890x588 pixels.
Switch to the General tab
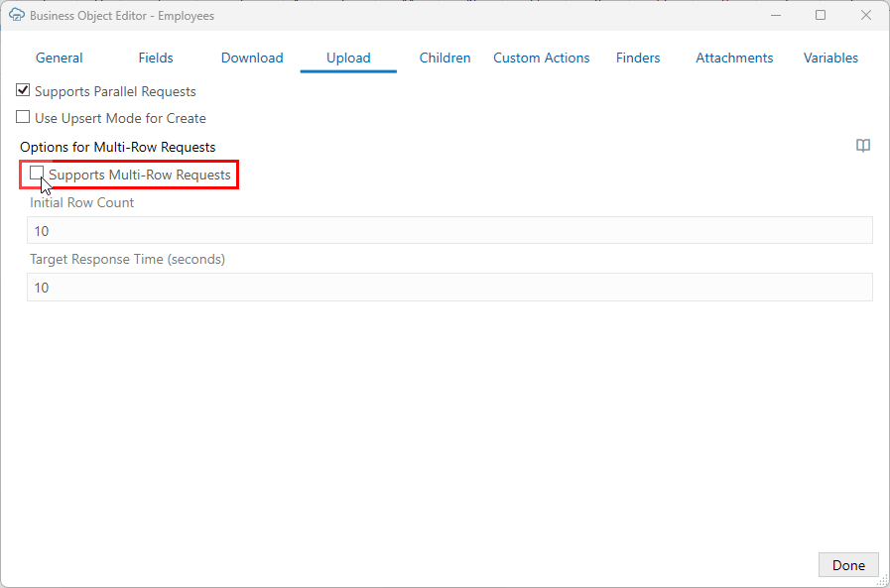pyautogui.click(x=59, y=58)
